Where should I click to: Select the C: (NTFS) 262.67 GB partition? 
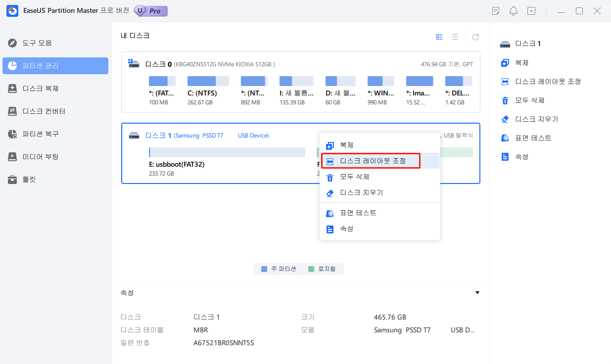208,90
